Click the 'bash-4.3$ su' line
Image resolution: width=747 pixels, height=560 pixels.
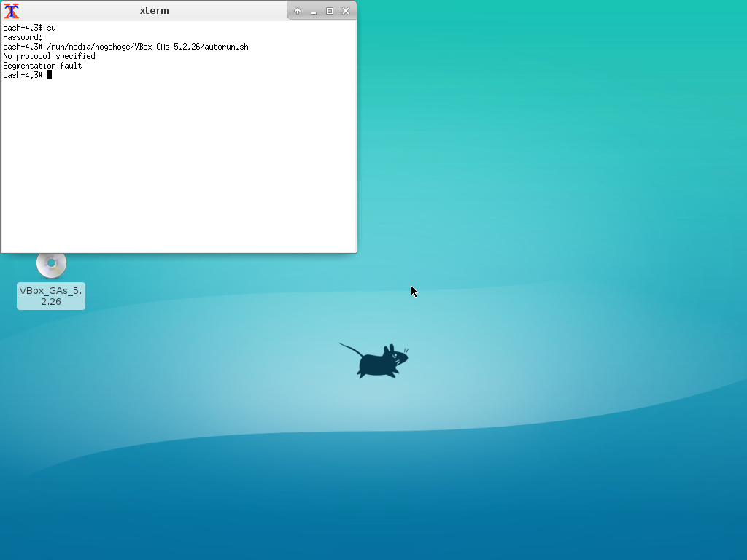click(29, 28)
